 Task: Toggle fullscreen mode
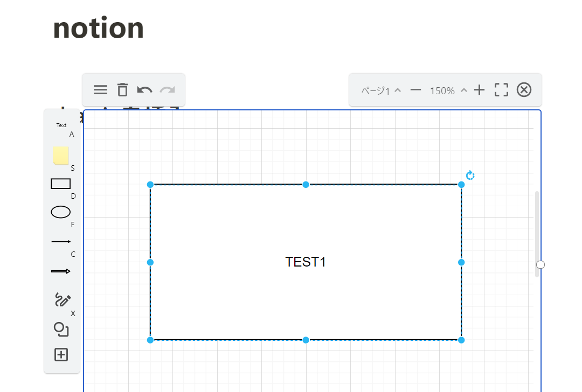click(502, 90)
